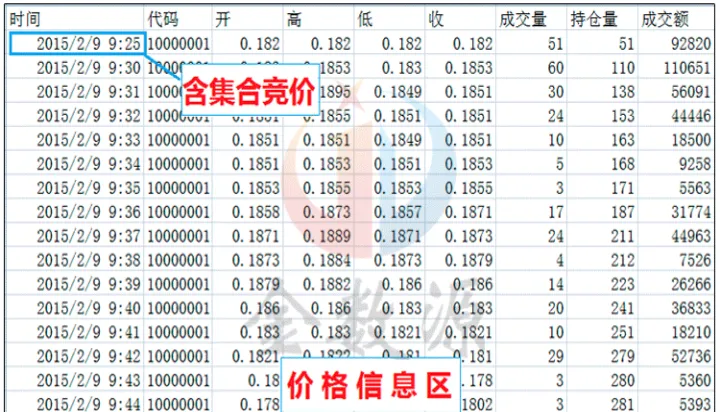Viewport: 720px width, 412px height.
Task: Select the 时间 column header cell
Action: pos(75,20)
